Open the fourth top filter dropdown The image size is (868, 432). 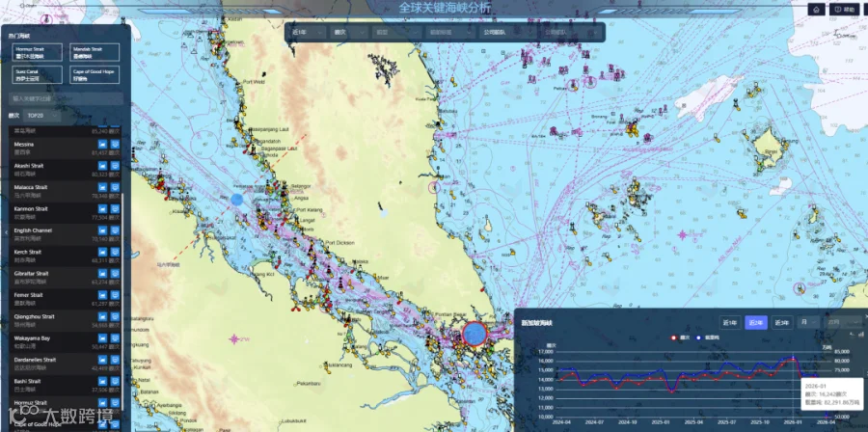pos(450,33)
